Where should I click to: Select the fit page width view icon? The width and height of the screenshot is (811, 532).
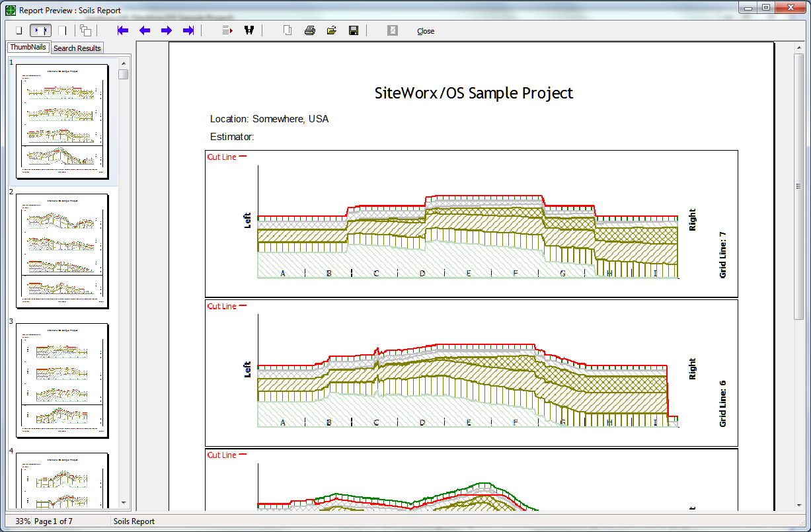pos(41,30)
